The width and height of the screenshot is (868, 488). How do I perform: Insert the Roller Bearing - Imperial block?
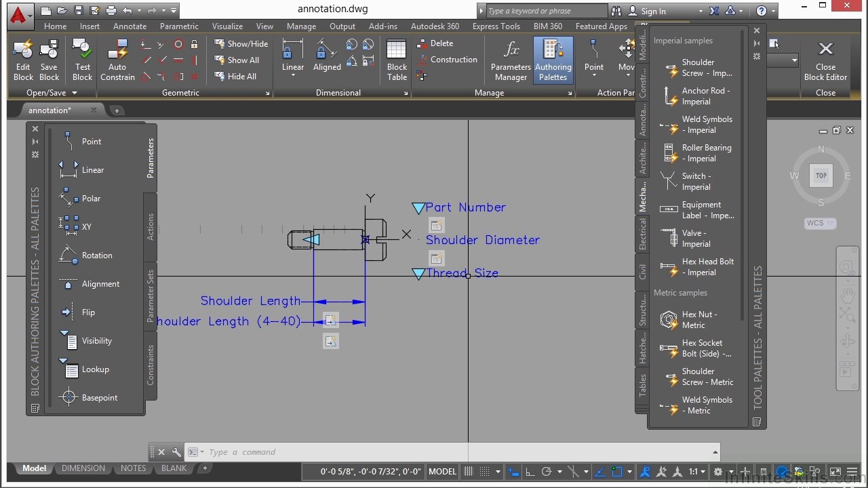coord(697,153)
